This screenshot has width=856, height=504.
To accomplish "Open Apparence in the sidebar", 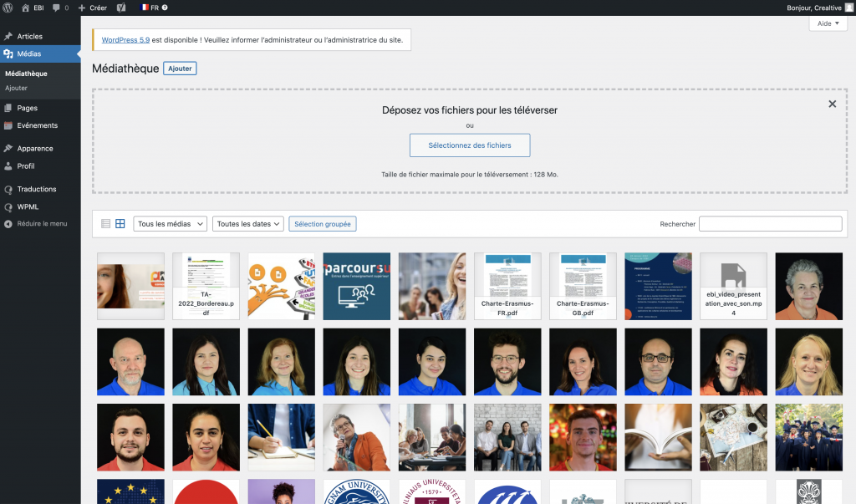I will pyautogui.click(x=40, y=149).
